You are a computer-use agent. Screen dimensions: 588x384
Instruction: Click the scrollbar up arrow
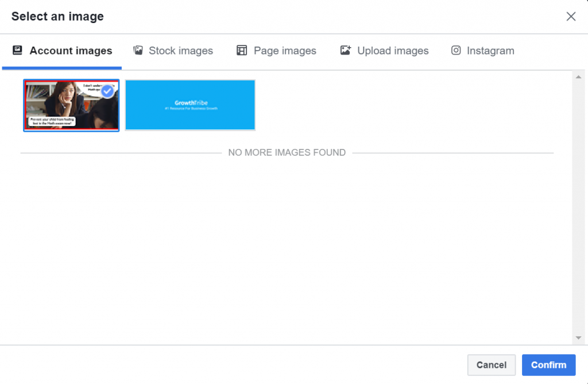tap(579, 77)
